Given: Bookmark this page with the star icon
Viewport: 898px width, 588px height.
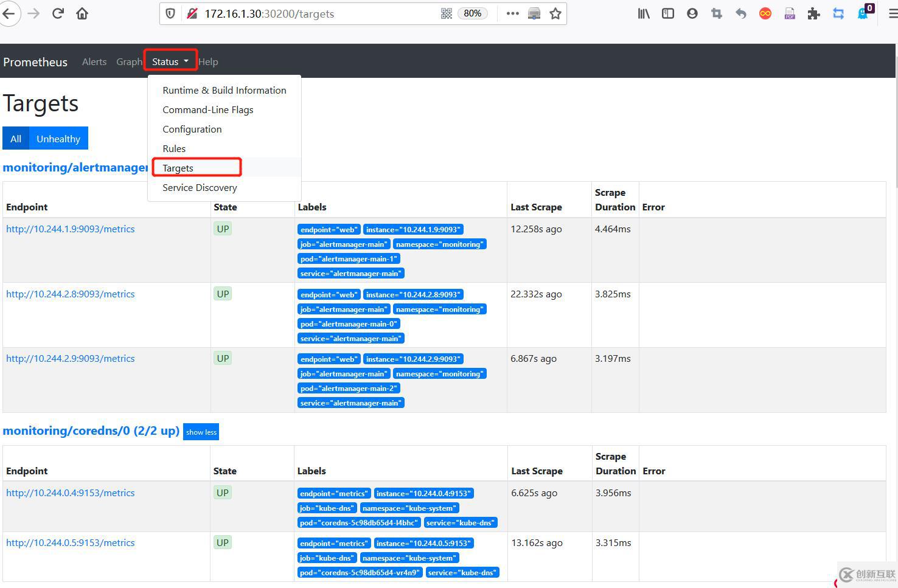Looking at the screenshot, I should (x=555, y=13).
